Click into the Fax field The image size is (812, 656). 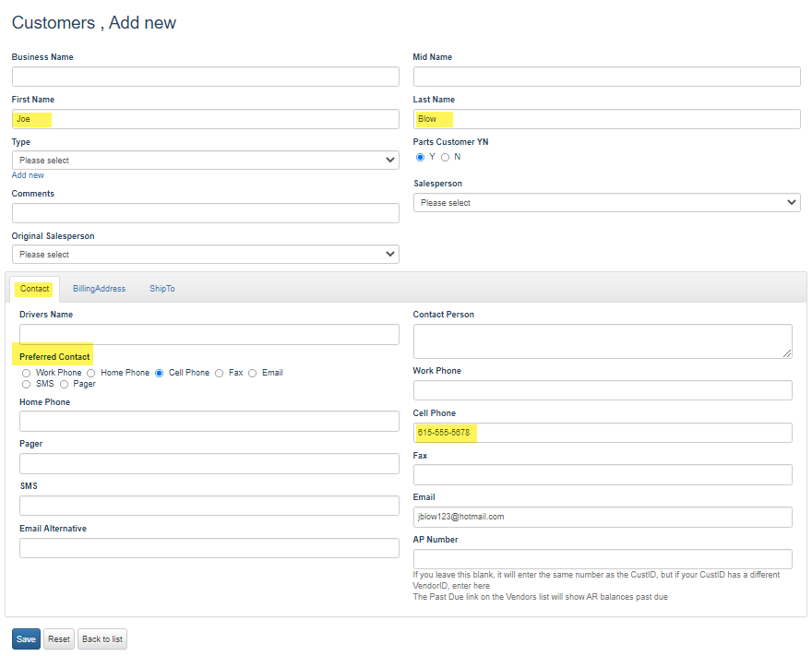pos(603,475)
